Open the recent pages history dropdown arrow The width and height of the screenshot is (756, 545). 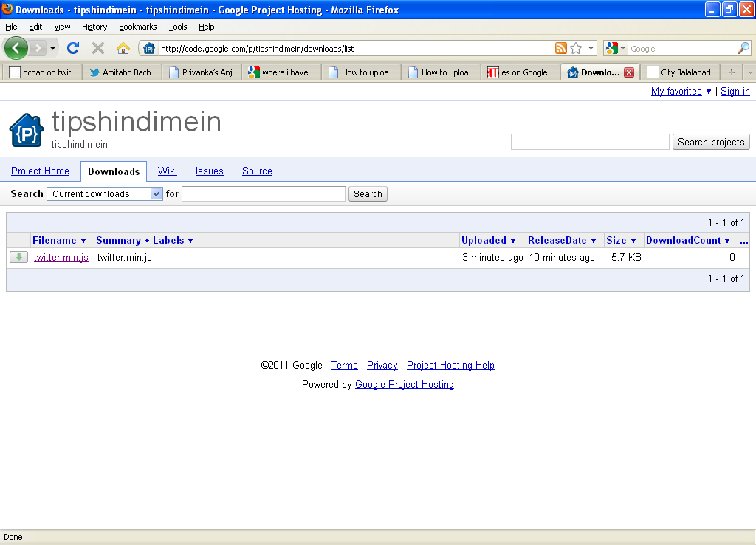[x=52, y=48]
